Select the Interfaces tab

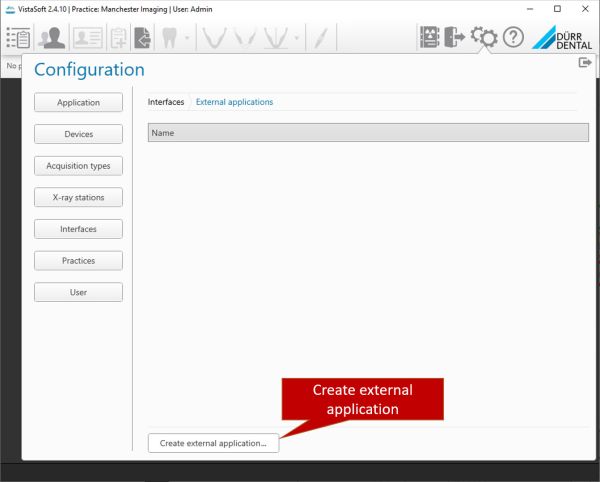click(x=166, y=102)
